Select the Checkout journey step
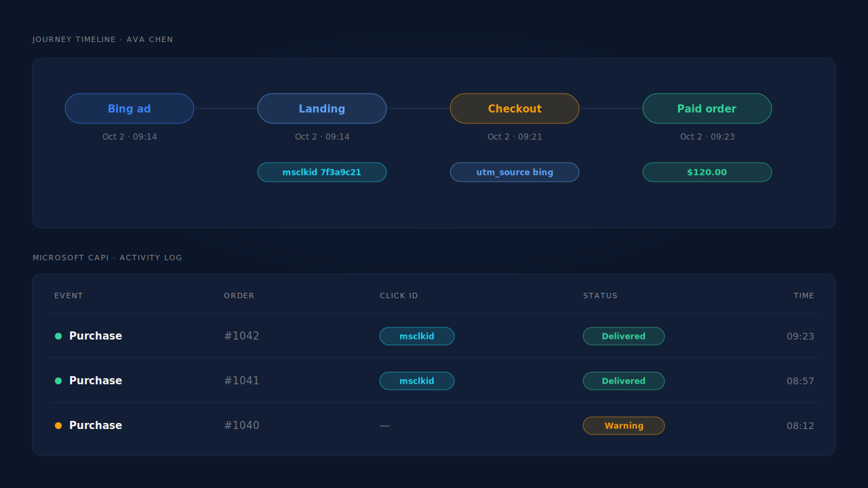The height and width of the screenshot is (488, 868). click(515, 108)
